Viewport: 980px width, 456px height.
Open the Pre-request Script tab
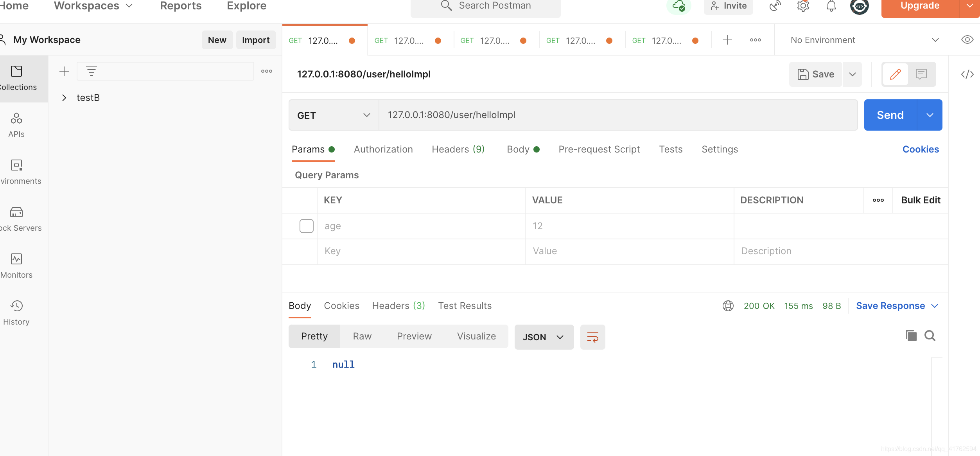click(x=599, y=149)
